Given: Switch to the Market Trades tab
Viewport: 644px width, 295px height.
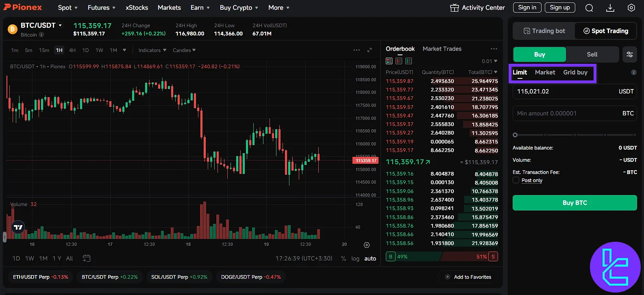Looking at the screenshot, I should click(442, 49).
